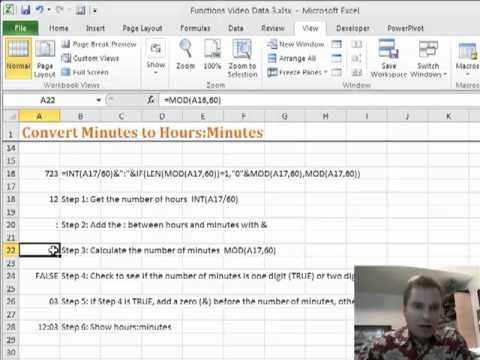This screenshot has height=360, width=480.
Task: Click the Excel application icon
Action: [9, 10]
